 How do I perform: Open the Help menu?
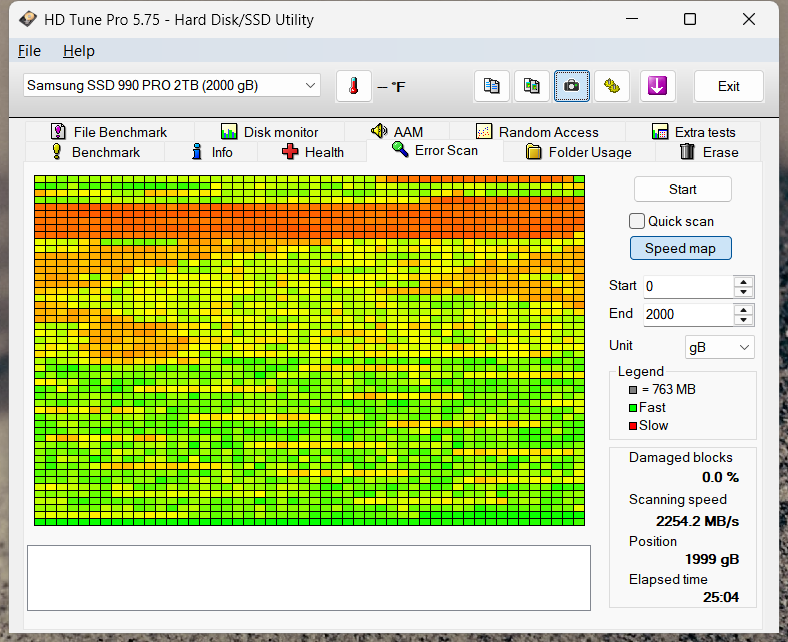[79, 51]
